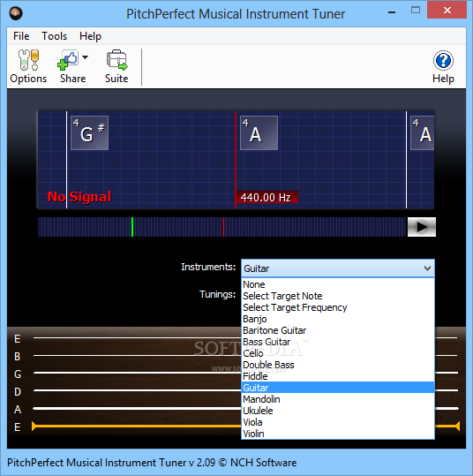Click red marker on the pitch bar
The image size is (473, 476).
[x=223, y=227]
